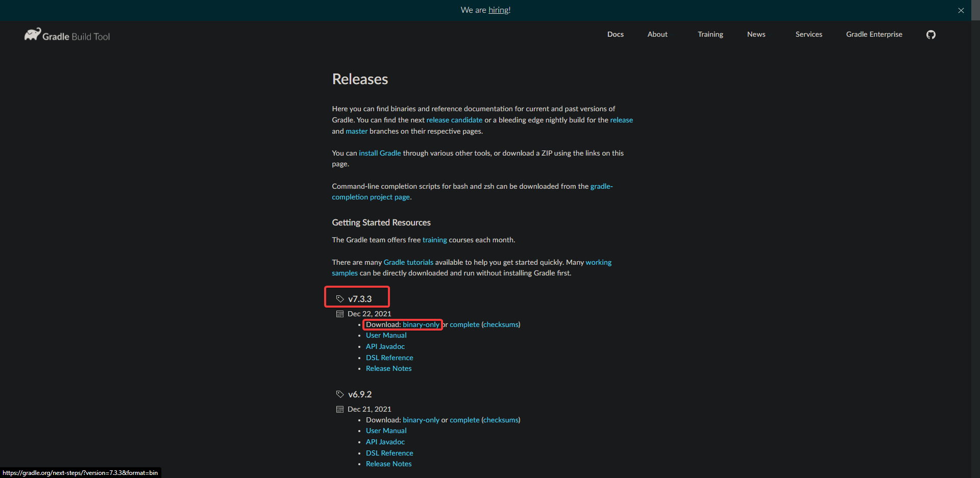The width and height of the screenshot is (980, 478).
Task: Download v7.3.3 complete distribution
Action: click(464, 324)
